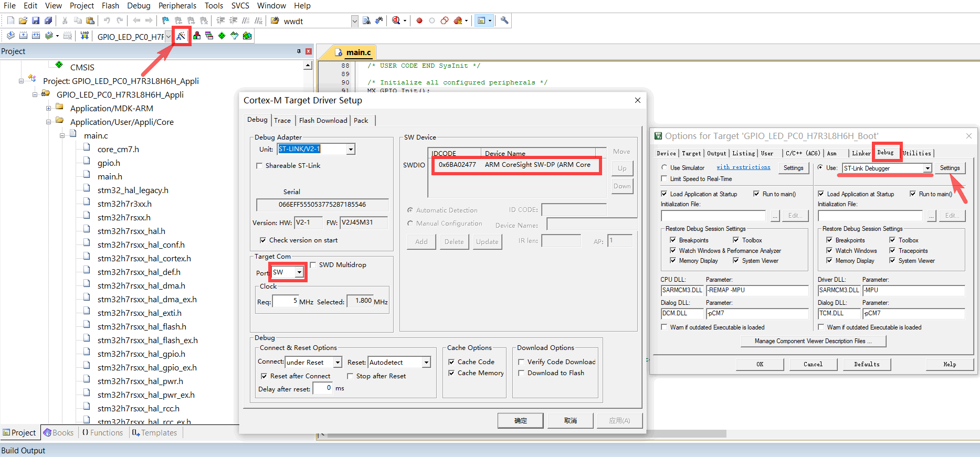
Task: Switch to Utilities tab in Options dialog
Action: tap(917, 153)
